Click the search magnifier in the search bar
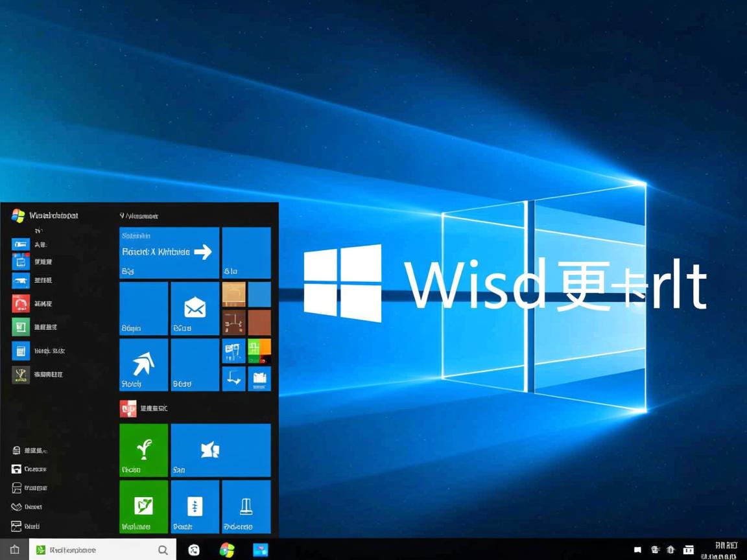Image resolution: width=747 pixels, height=560 pixels. click(x=163, y=549)
